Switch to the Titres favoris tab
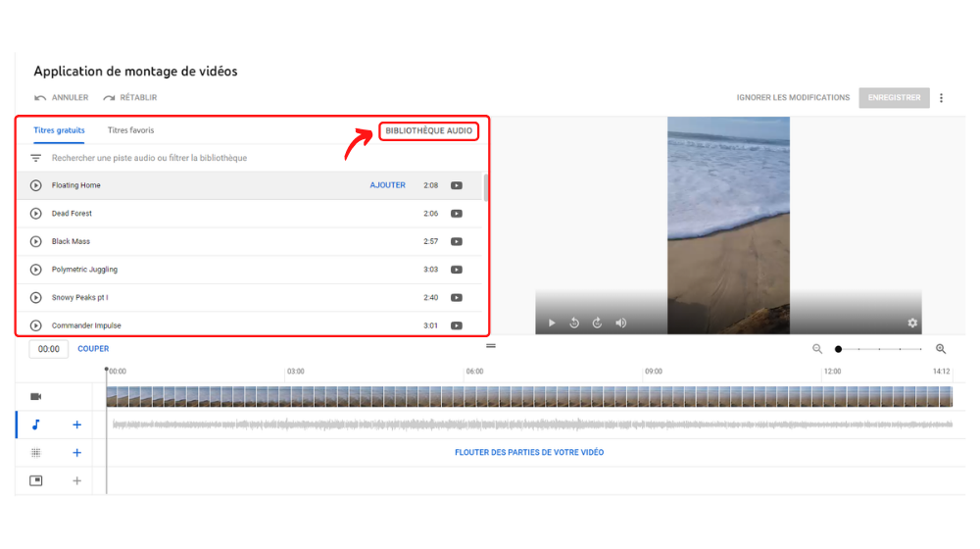 click(x=130, y=130)
